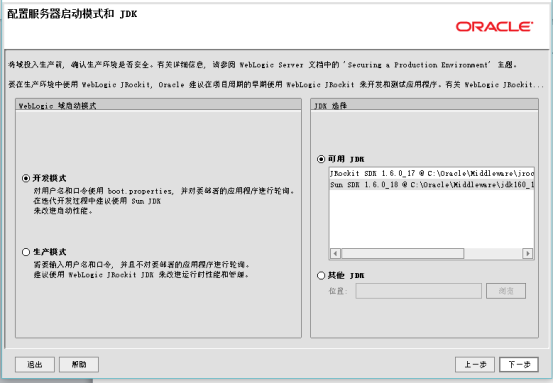The image size is (553, 383).
Task: Proceed with the 下一步 button
Action: 519,364
